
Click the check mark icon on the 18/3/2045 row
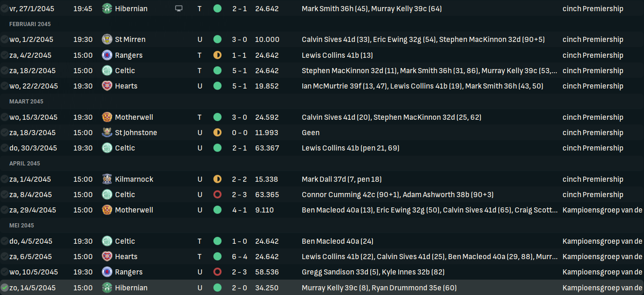(4, 132)
